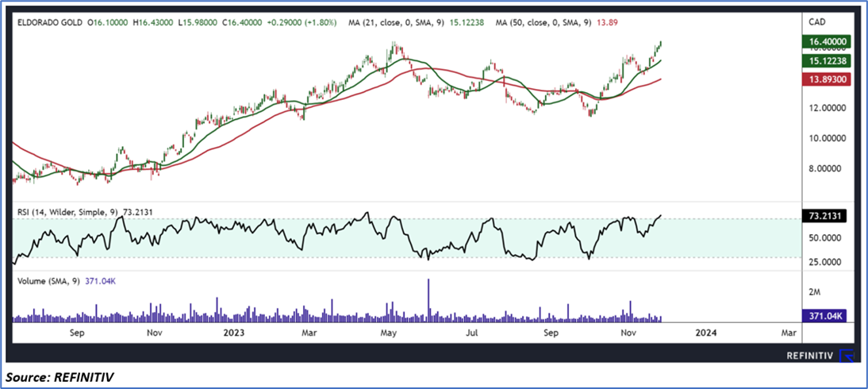This screenshot has width=868, height=389.
Task: Click the 8.00000 price axis label
Action: tap(827, 168)
